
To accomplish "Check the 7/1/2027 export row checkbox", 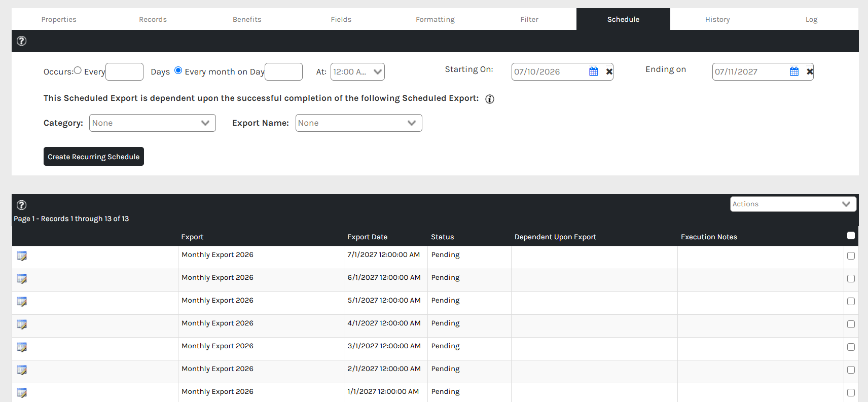I will pos(851,256).
